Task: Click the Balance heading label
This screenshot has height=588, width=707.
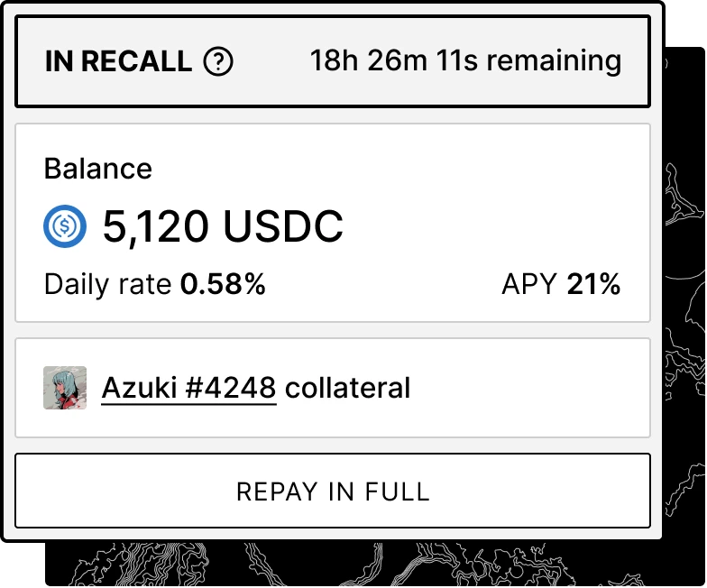Action: (x=97, y=169)
